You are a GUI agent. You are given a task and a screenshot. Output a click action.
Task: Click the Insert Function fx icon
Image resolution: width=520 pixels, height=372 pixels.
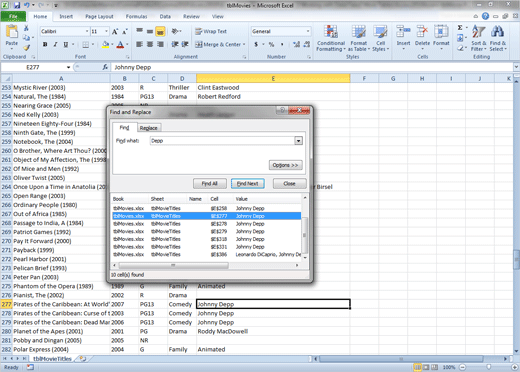pos(105,67)
